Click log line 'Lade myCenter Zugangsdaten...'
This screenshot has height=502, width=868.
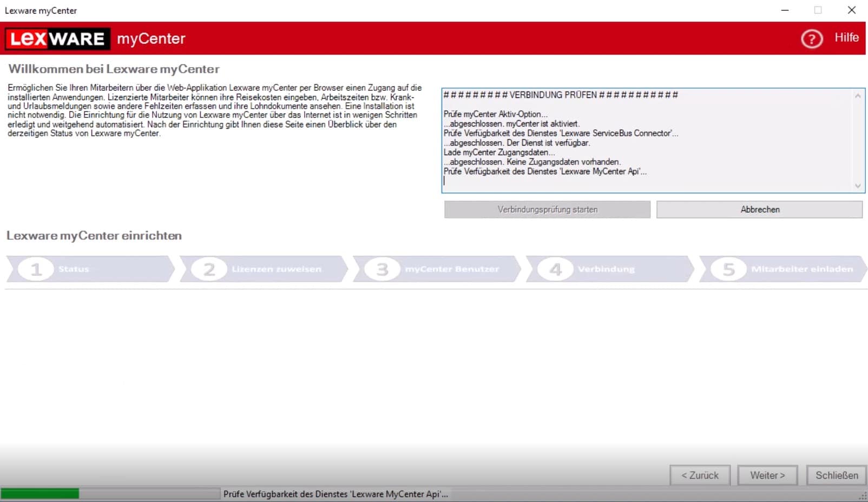[x=499, y=153]
